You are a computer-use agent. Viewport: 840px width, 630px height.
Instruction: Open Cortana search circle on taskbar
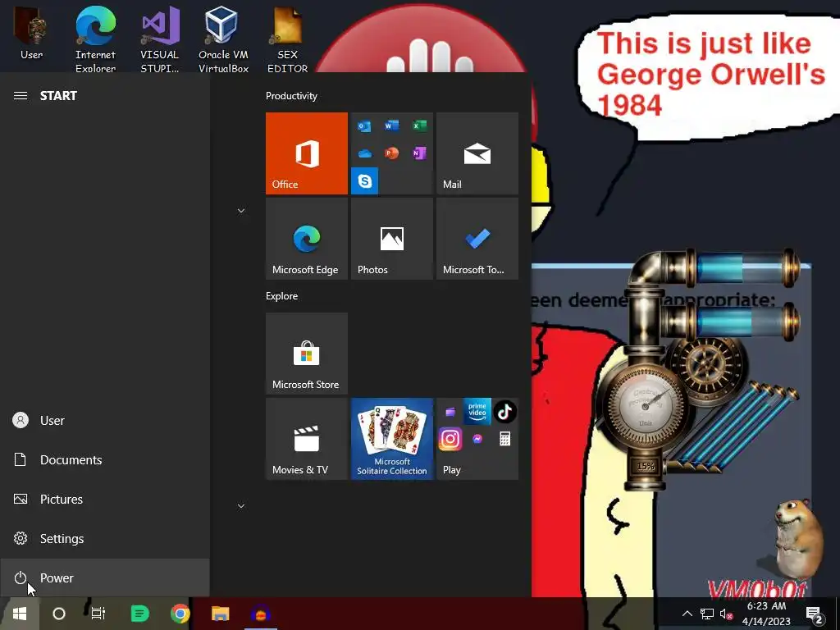click(x=59, y=614)
